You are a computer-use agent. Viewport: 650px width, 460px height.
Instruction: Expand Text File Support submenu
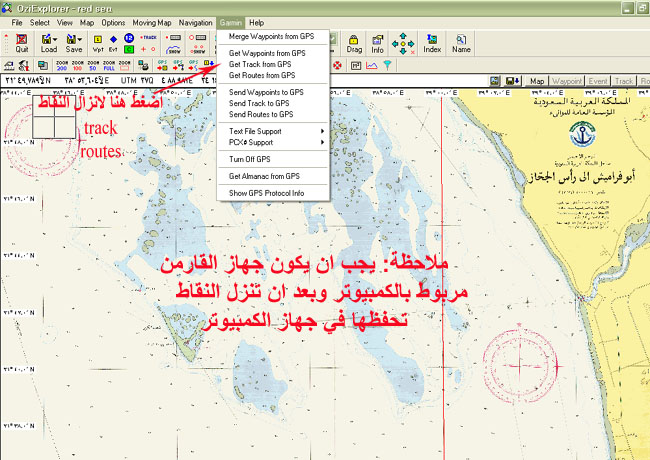tap(273, 131)
